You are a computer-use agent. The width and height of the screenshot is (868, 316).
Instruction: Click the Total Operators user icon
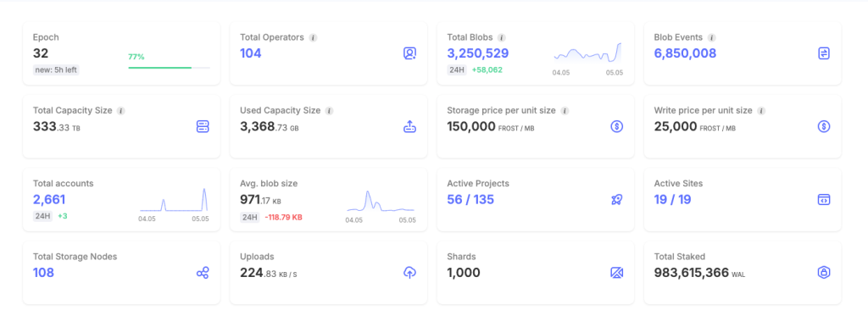(x=409, y=53)
